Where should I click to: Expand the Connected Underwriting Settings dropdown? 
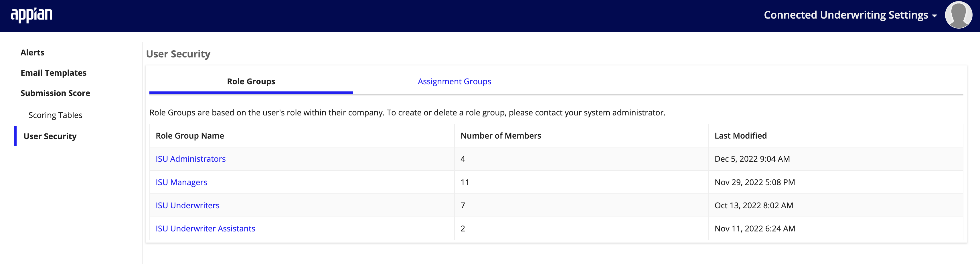point(850,15)
